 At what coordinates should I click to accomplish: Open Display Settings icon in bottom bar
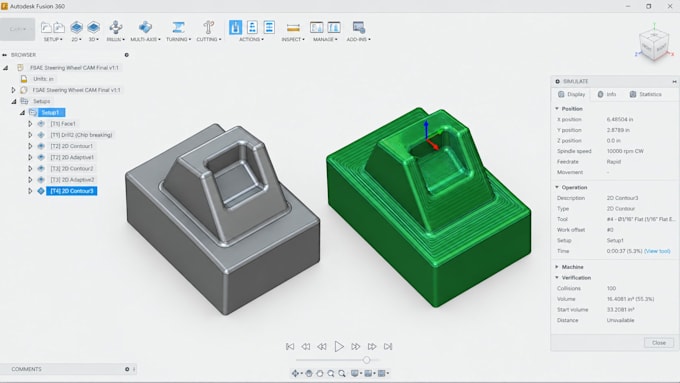(x=355, y=373)
